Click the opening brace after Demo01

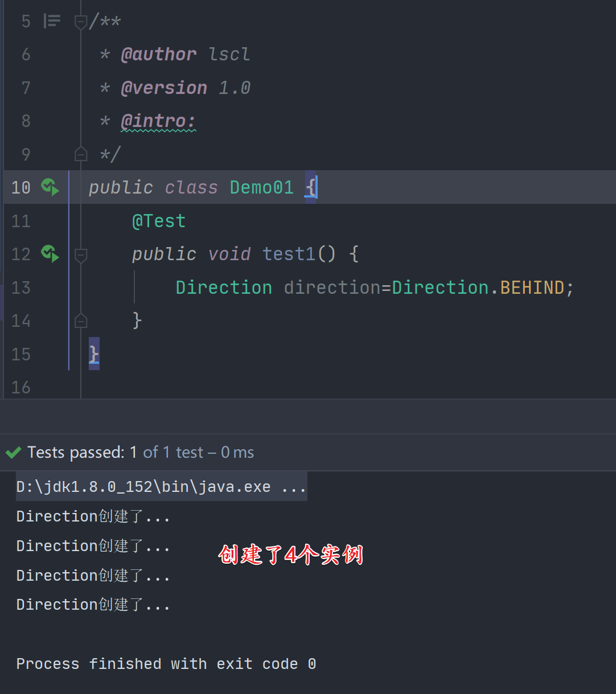pos(310,187)
